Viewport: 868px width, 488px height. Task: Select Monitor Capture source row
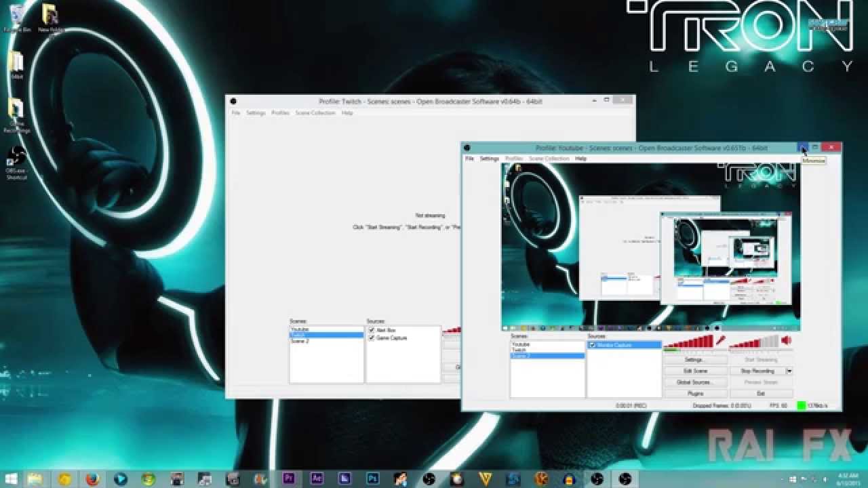tap(624, 345)
